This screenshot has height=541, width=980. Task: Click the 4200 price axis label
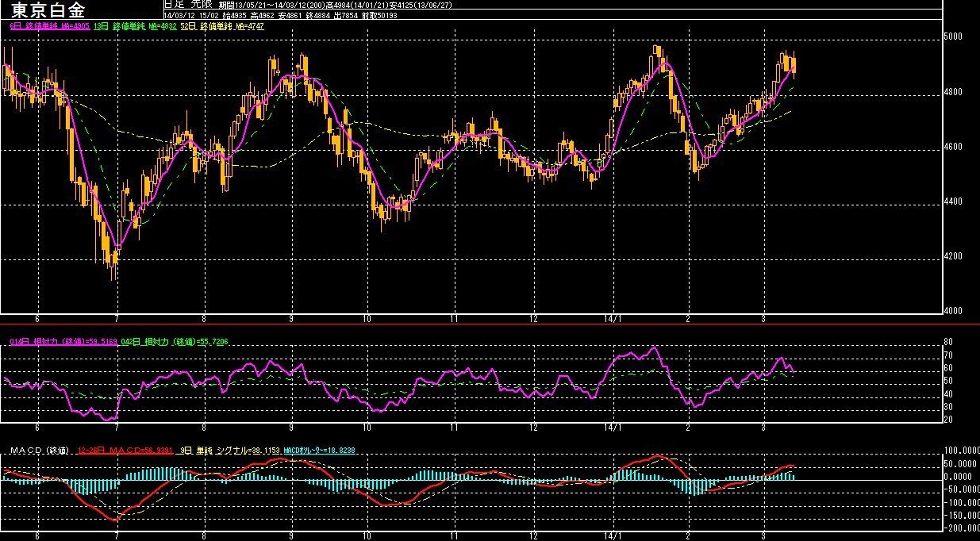(x=952, y=256)
